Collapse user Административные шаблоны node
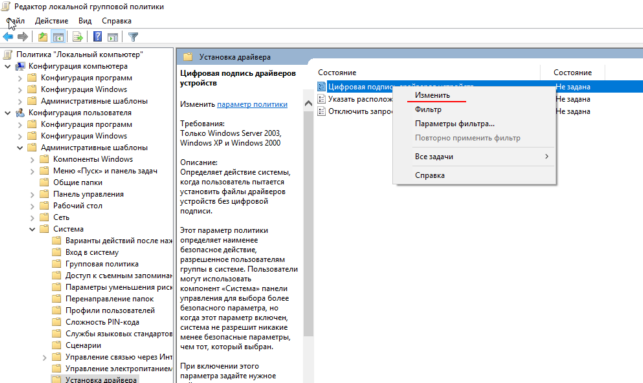 coord(20,147)
